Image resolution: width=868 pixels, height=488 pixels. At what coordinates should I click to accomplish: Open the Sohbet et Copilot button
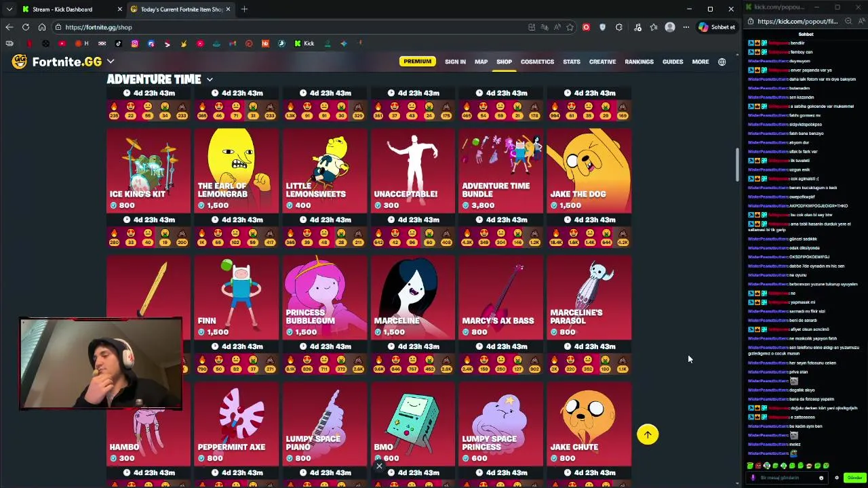717,27
